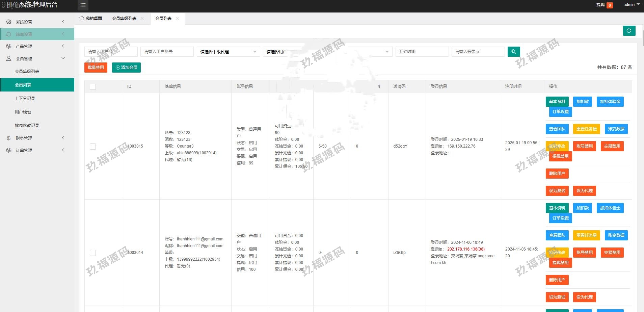The width and height of the screenshot is (644, 312).
Task: Close the 会员列表 tab with X icon
Action: [x=177, y=19]
